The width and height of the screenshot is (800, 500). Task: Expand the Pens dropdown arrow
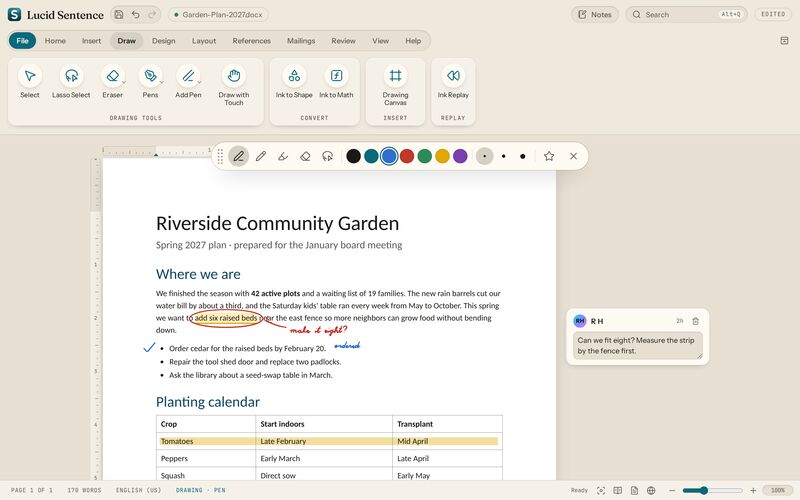click(162, 82)
